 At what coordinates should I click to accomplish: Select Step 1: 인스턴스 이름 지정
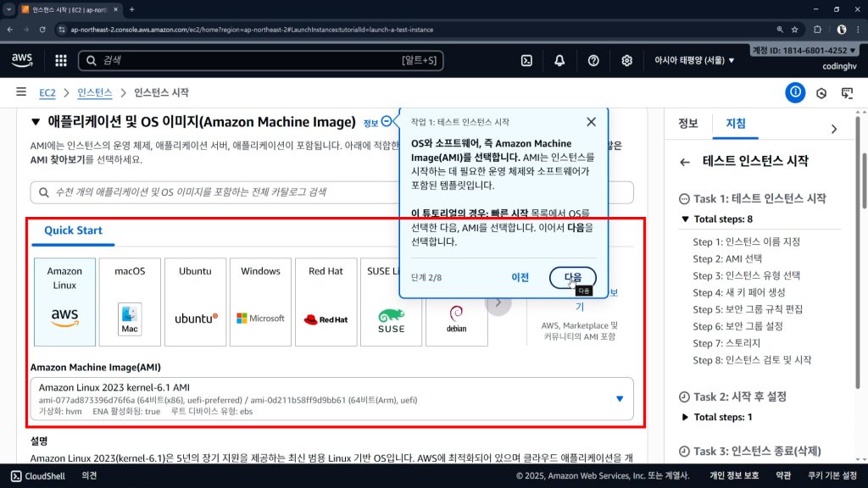[746, 241]
